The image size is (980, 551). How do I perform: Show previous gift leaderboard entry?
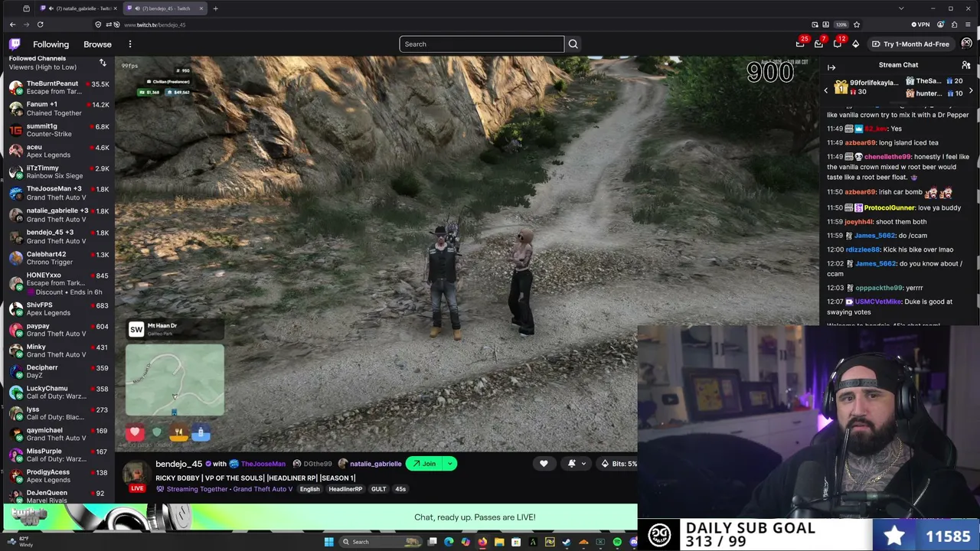(825, 91)
